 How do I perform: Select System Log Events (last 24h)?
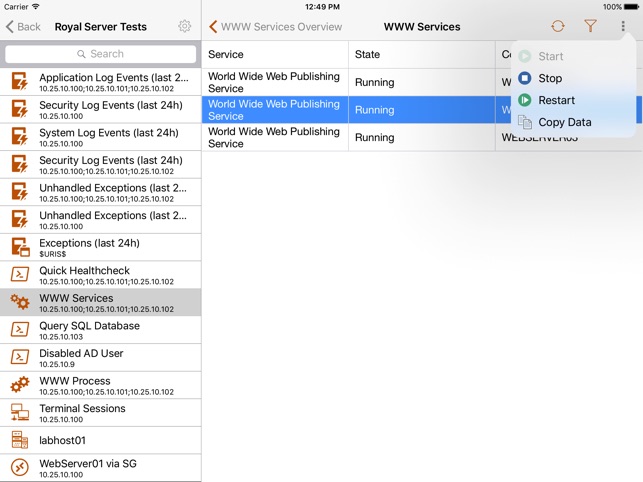tap(100, 137)
